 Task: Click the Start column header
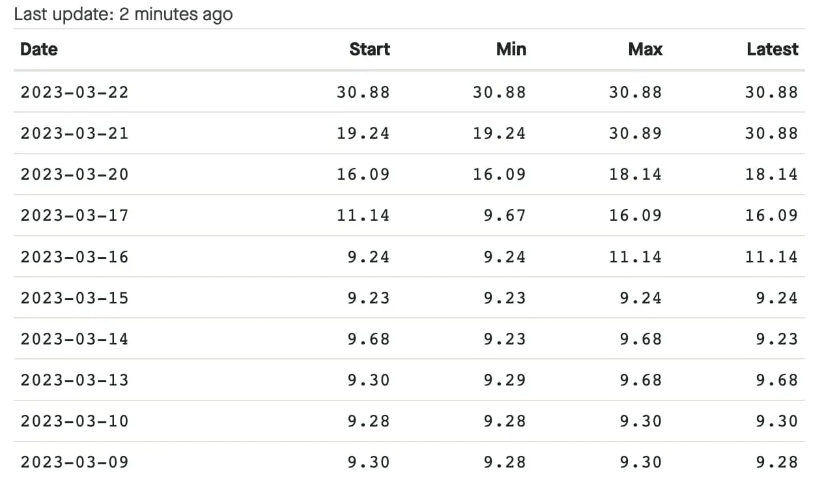point(369,49)
